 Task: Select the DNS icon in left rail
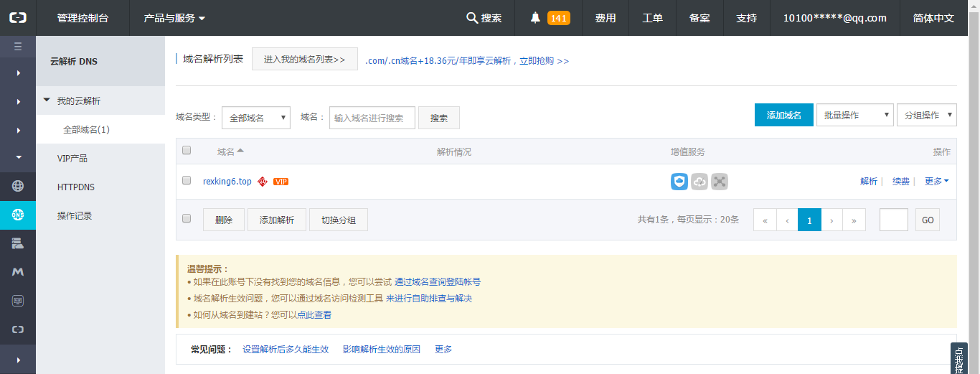click(x=18, y=215)
